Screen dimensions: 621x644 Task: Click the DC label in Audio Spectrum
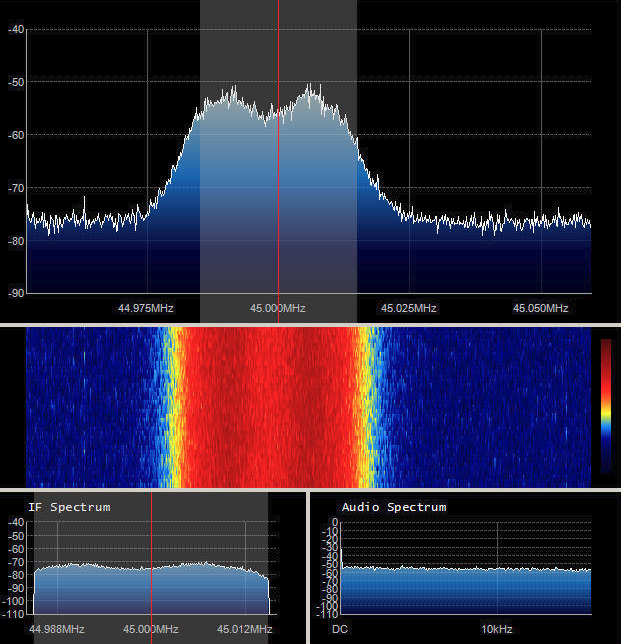(x=340, y=629)
